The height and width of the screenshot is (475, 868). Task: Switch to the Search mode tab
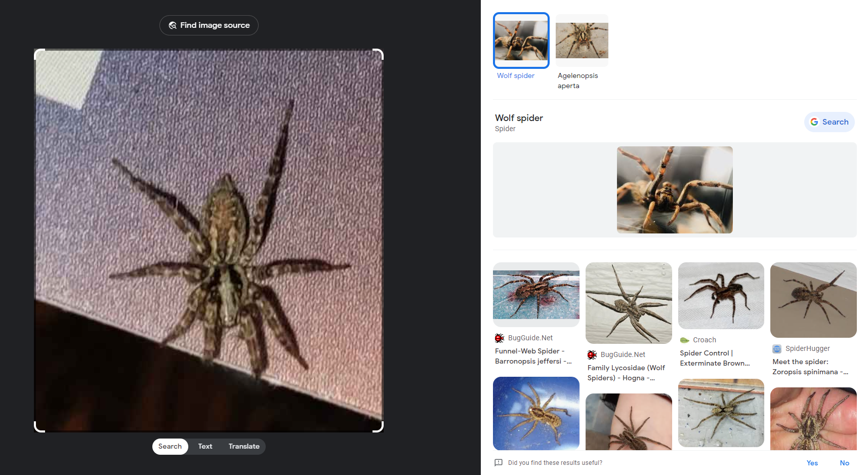point(170,447)
